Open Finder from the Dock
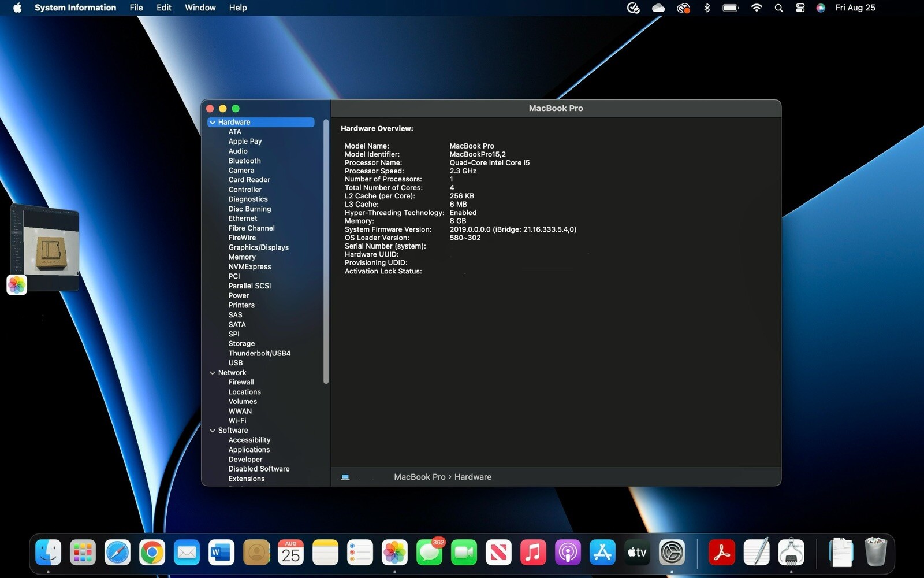Screen dimensions: 924x578 [x=49, y=553]
